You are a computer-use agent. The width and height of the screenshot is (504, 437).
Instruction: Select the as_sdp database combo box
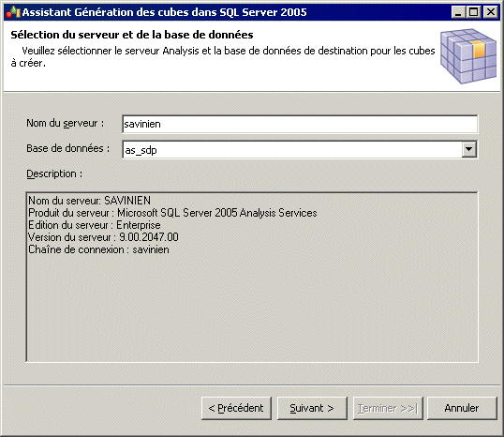300,149
